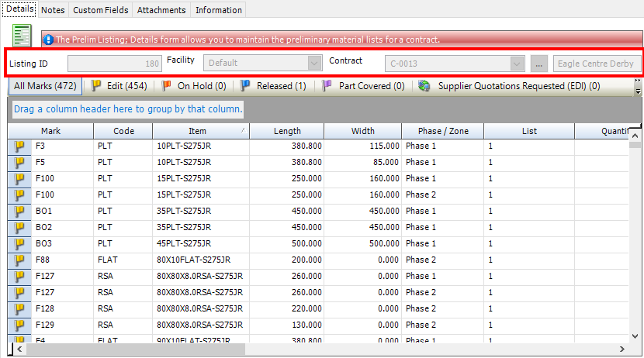Show All Marks (472) filter
Viewport: 644px width, 358px height.
(x=45, y=86)
